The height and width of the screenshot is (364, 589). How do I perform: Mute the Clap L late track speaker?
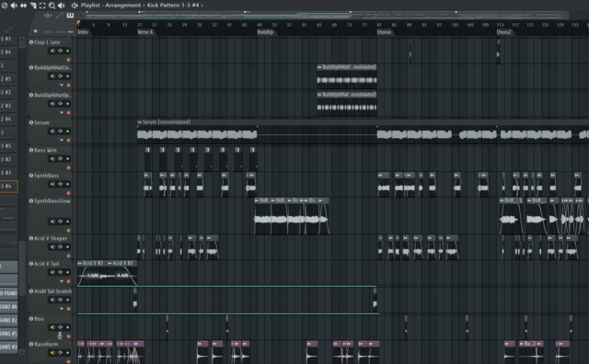coord(52,51)
